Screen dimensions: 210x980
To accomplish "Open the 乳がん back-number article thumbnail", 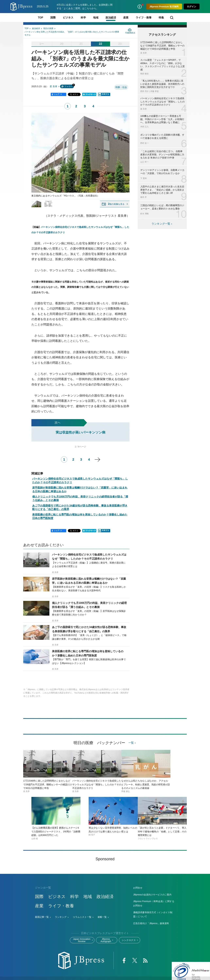I will [146, 764].
